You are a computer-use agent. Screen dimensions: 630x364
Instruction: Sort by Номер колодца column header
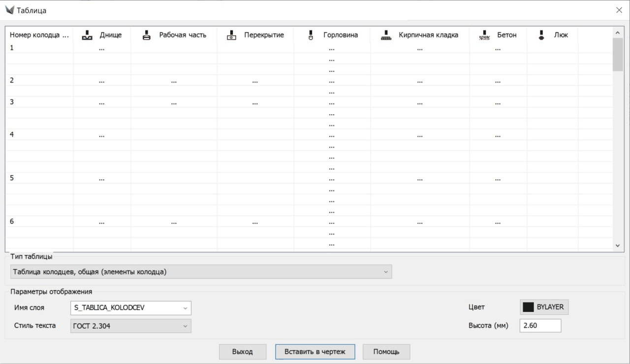[39, 35]
